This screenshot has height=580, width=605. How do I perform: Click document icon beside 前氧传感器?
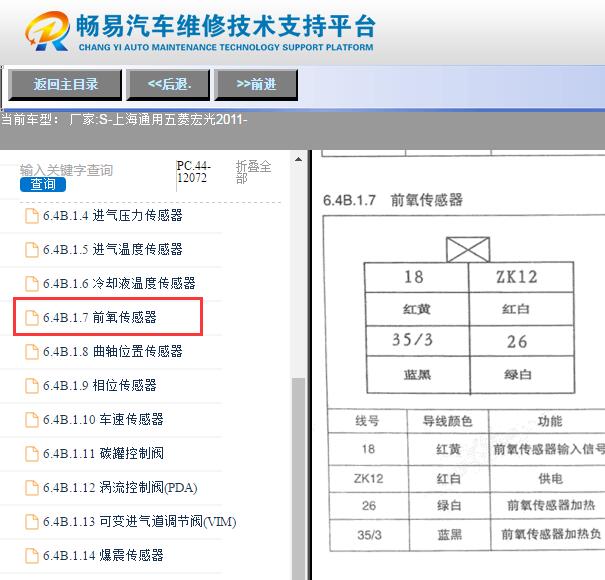click(32, 318)
